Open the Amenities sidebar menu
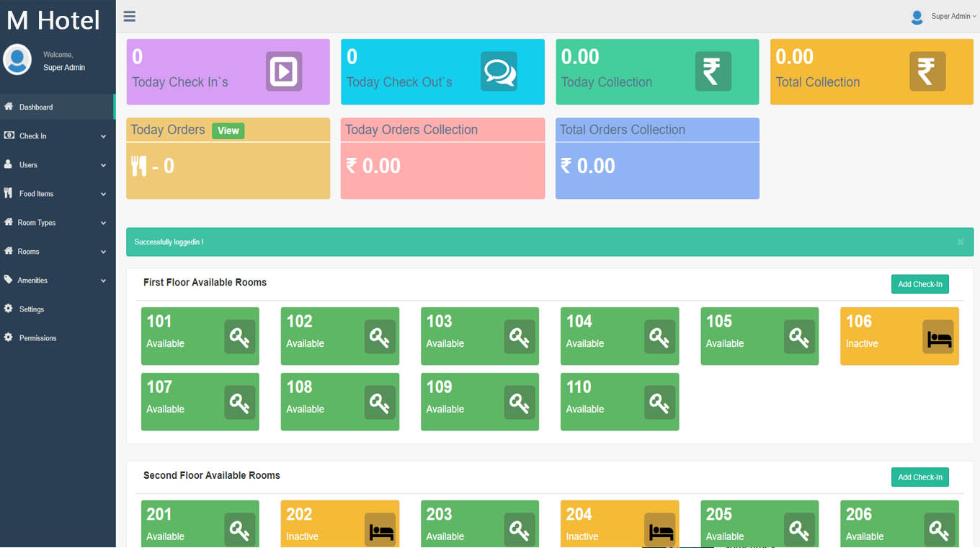 tap(58, 280)
